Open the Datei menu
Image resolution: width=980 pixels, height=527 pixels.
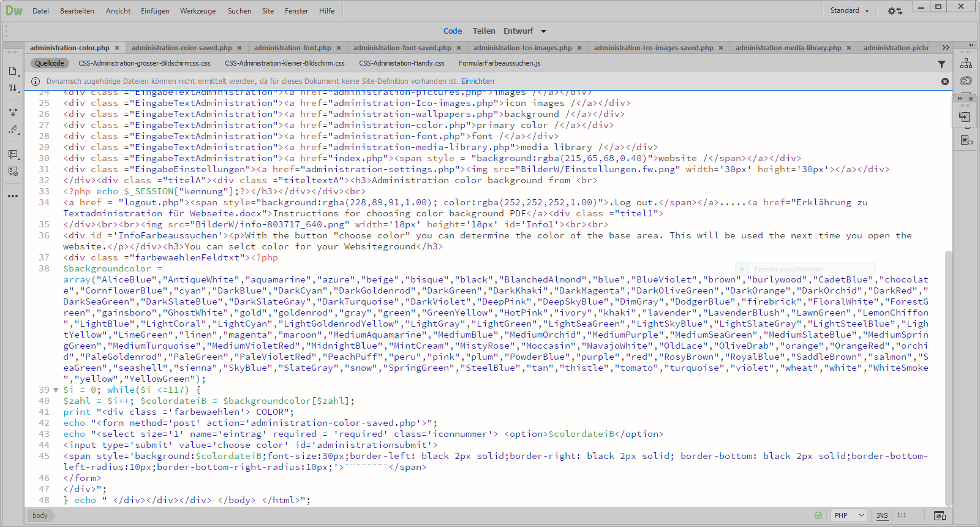coord(40,11)
